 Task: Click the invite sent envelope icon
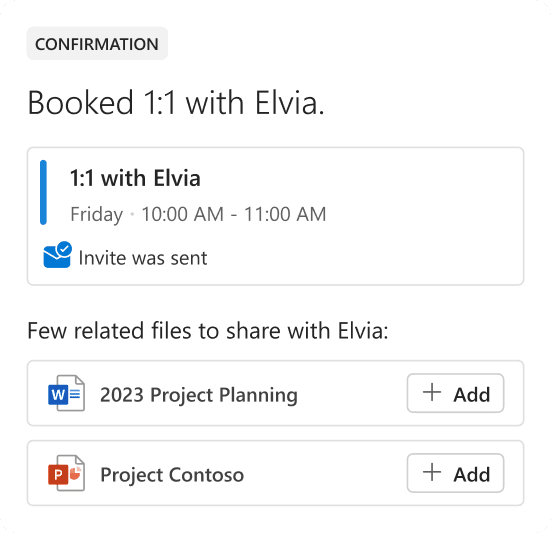(x=58, y=255)
